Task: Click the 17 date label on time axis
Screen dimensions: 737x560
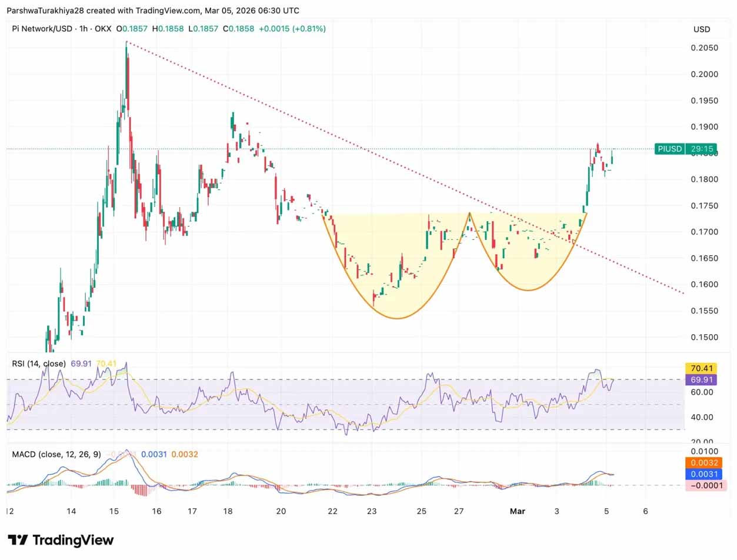Action: (191, 511)
